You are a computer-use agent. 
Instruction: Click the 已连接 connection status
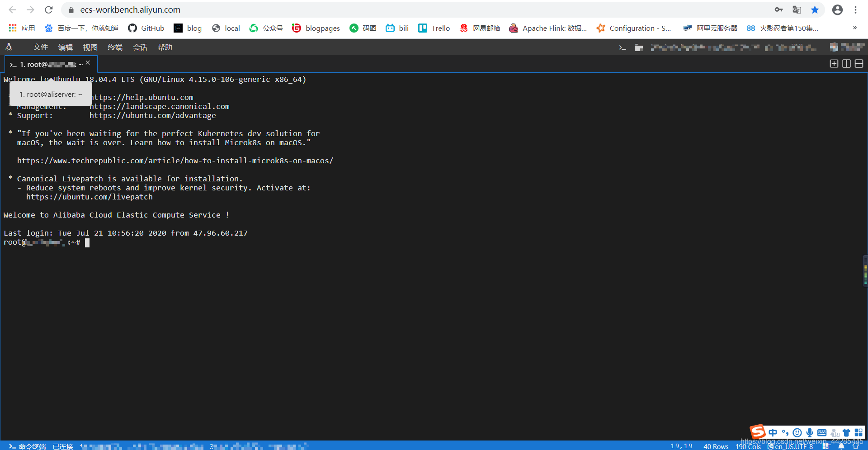[x=63, y=446]
